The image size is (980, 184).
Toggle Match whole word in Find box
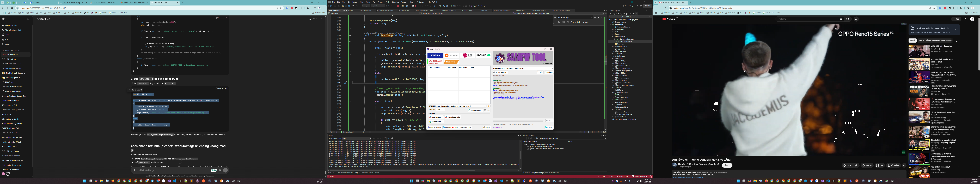(563, 22)
